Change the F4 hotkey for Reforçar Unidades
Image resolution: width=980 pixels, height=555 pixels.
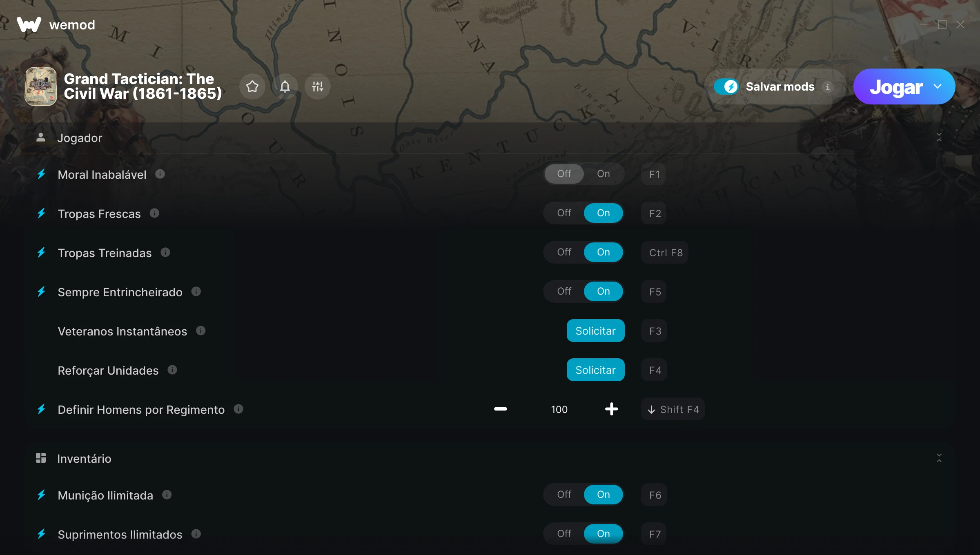(655, 370)
